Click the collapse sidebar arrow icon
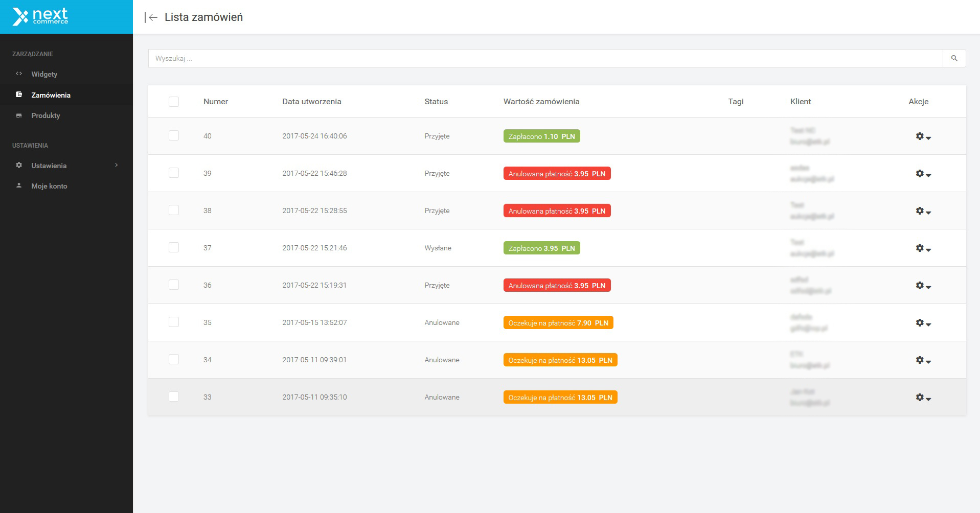 pos(151,17)
